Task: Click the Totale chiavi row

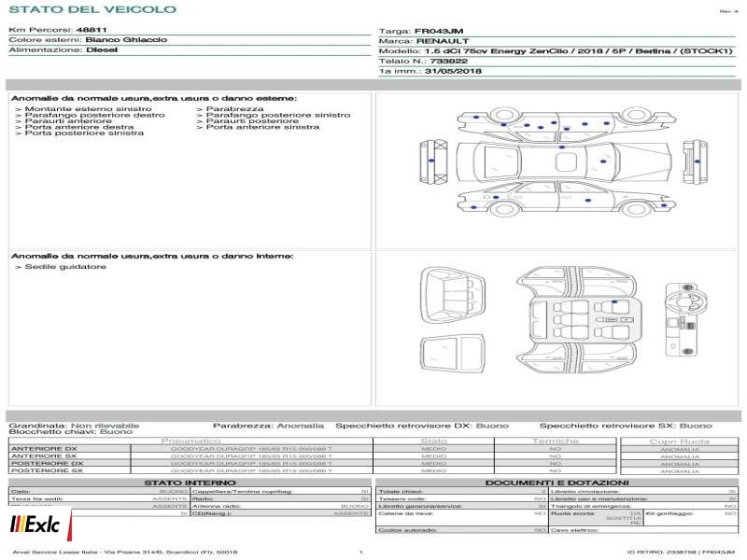Action: [x=461, y=492]
